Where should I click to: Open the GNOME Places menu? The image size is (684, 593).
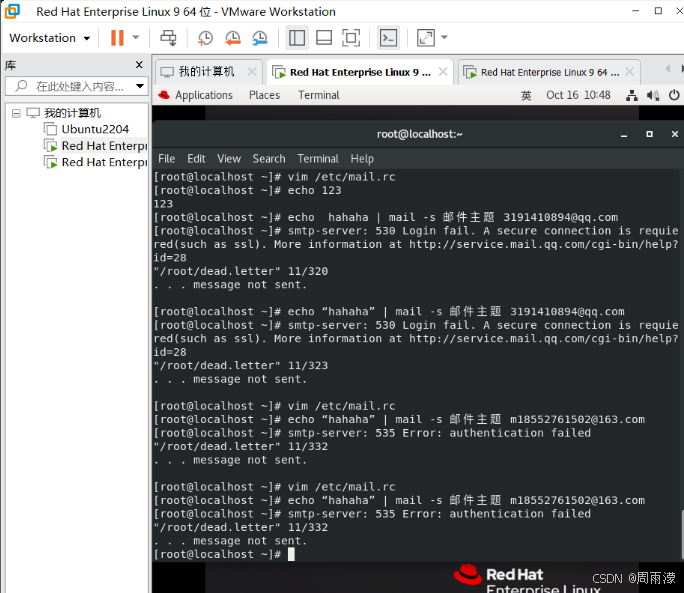[x=264, y=95]
